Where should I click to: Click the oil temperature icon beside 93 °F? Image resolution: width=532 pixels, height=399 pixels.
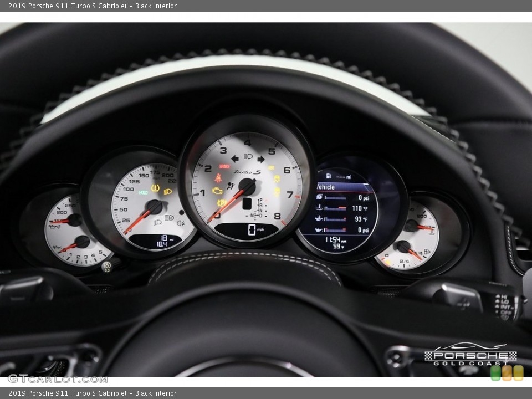point(319,218)
